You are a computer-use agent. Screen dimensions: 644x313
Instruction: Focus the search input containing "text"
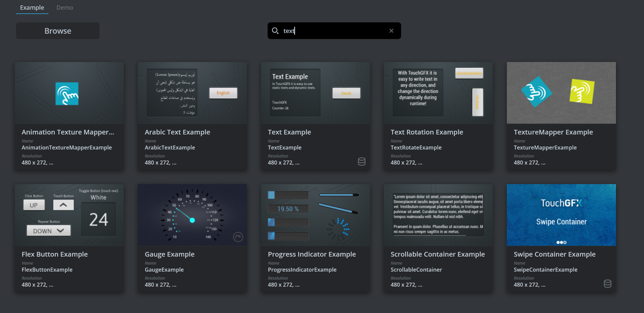point(334,31)
